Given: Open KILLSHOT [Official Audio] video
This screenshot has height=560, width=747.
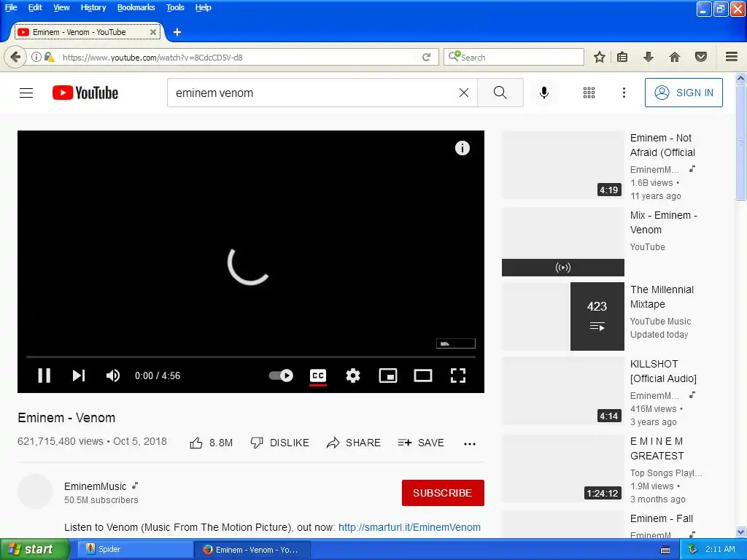Looking at the screenshot, I should (x=663, y=371).
